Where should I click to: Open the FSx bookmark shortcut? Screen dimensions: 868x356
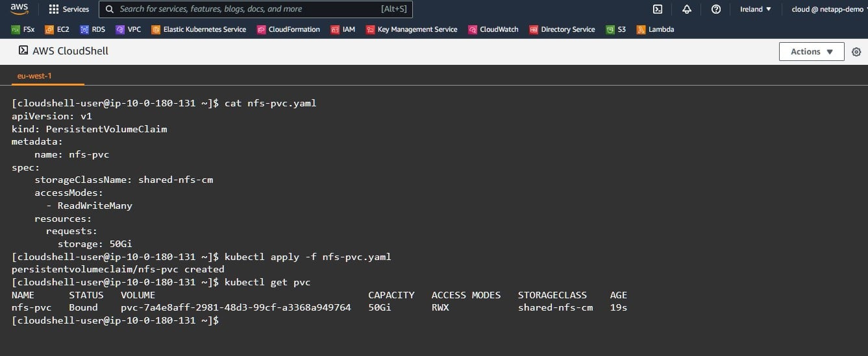[23, 29]
